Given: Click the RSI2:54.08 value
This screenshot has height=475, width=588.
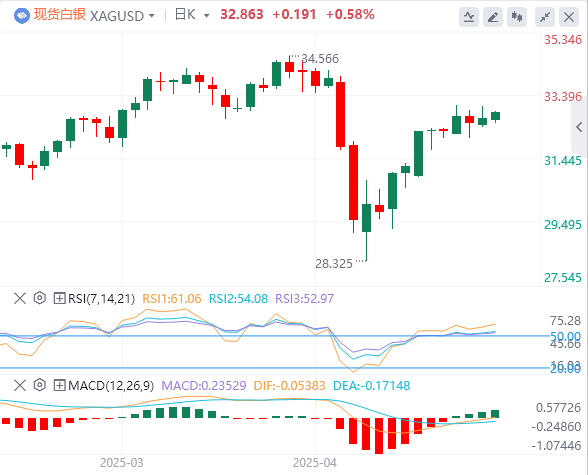Looking at the screenshot, I should pos(238,299).
